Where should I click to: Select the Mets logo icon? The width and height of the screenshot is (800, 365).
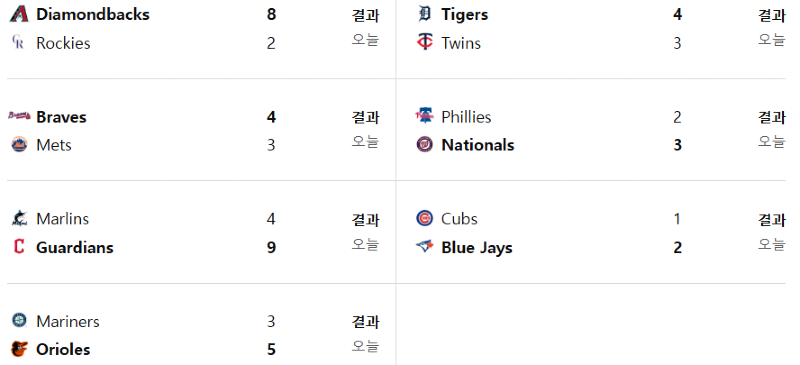[19, 144]
